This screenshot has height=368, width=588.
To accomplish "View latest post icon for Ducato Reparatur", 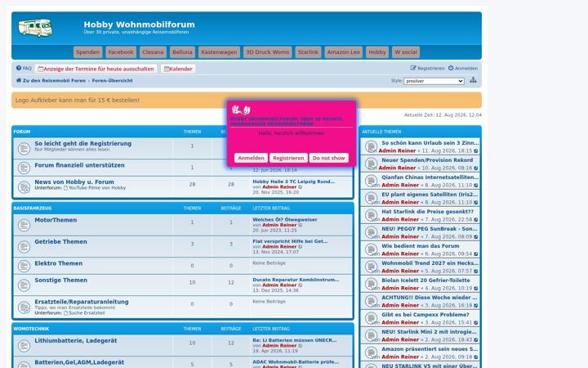I will point(301,285).
